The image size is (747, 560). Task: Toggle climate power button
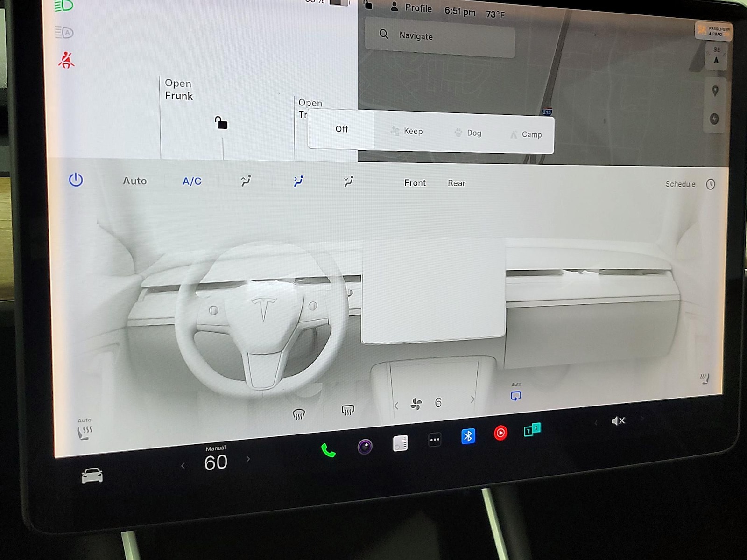point(76,180)
